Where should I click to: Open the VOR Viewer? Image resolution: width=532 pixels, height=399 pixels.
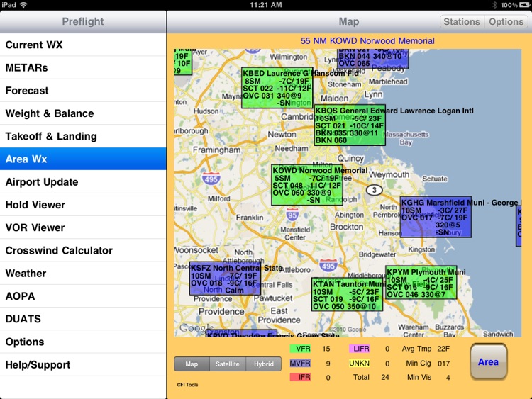point(83,227)
